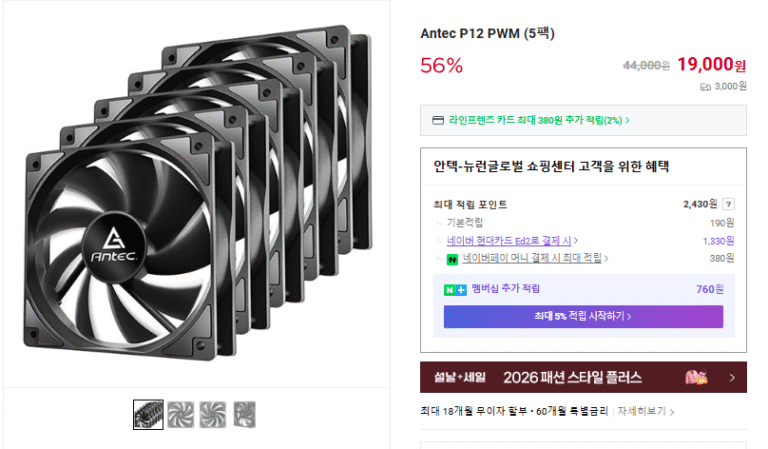Click the delivery truck shipping fee icon
Viewport: 768px width, 449px height.
pyautogui.click(x=705, y=87)
